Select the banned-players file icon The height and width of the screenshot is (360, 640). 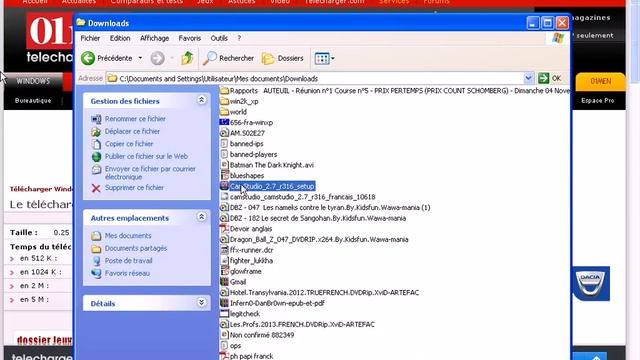[x=224, y=154]
